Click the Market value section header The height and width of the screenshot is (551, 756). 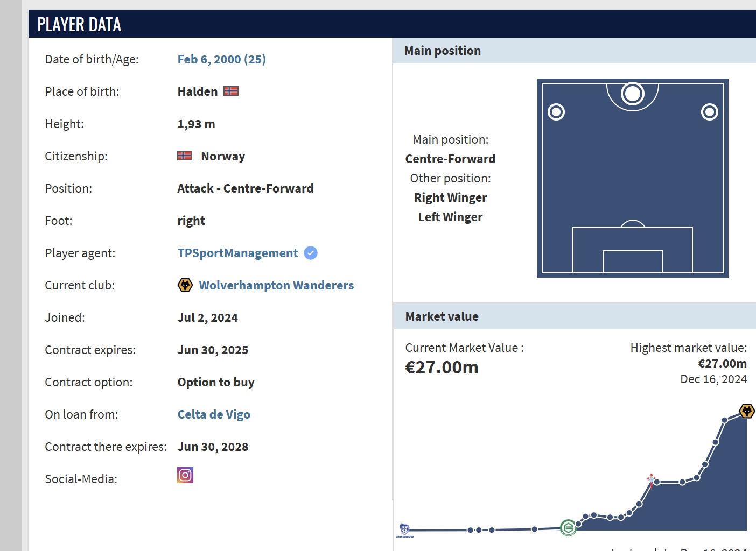(x=442, y=316)
